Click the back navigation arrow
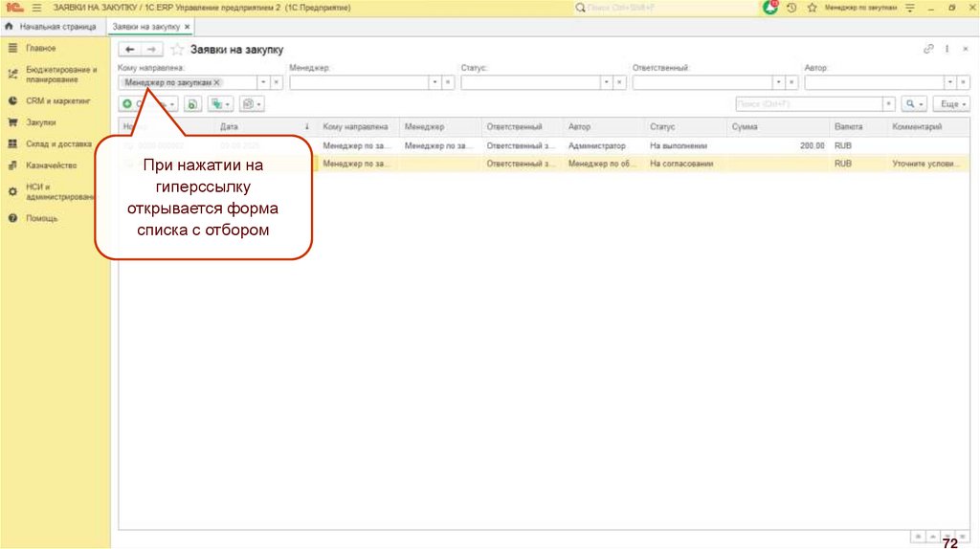 (x=130, y=49)
